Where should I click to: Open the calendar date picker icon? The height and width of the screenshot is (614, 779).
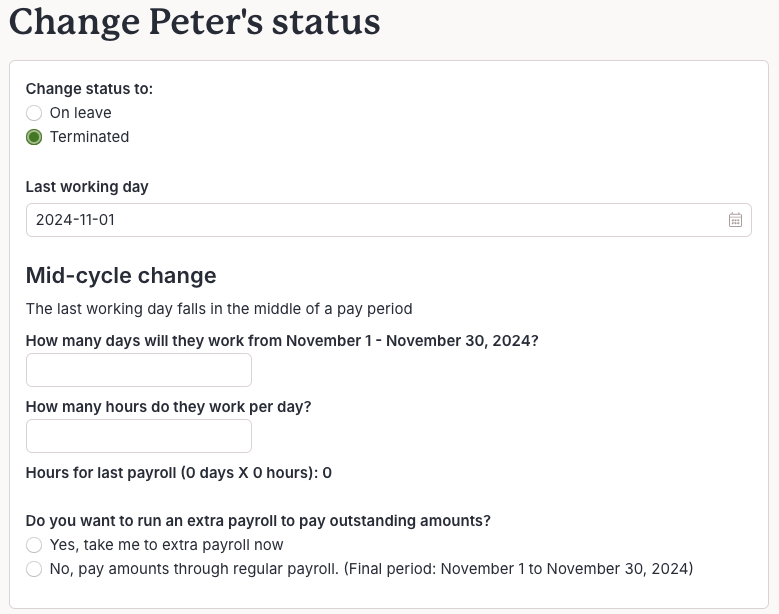[x=735, y=220]
